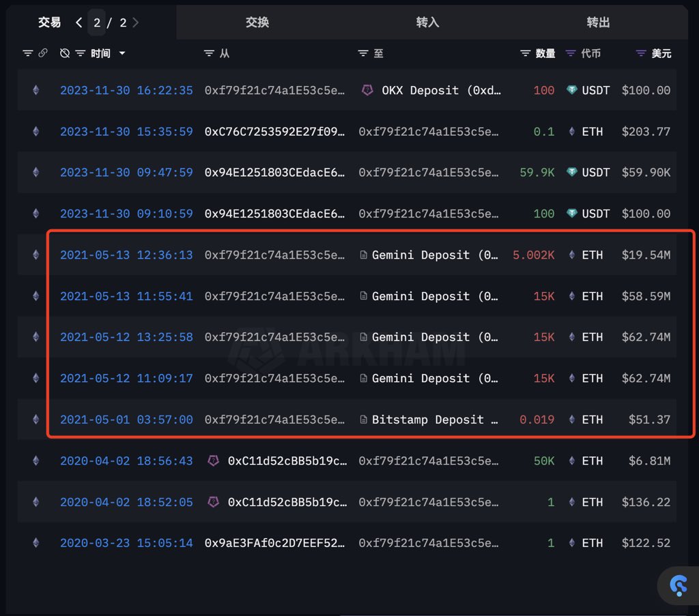Click document icon beside Bitstamp Deposit
The width and height of the screenshot is (699, 616).
point(363,419)
